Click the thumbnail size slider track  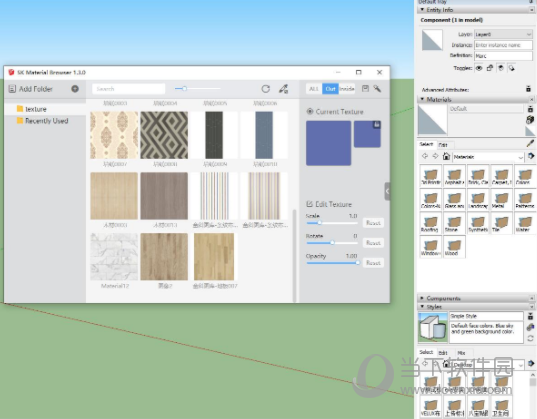click(198, 89)
